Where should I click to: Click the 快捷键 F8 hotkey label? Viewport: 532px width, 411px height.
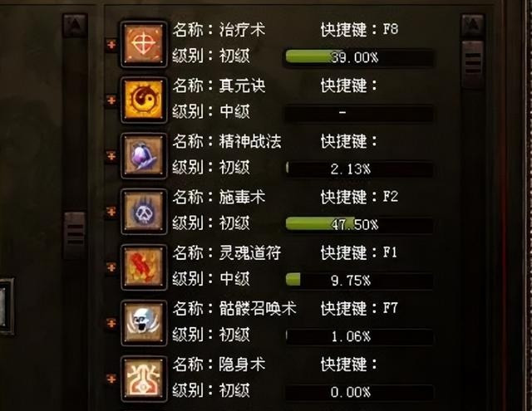point(359,30)
